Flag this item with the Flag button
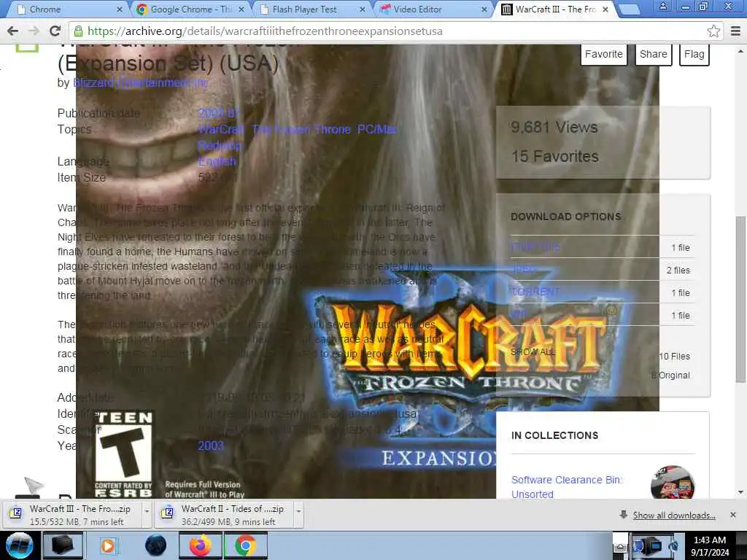Viewport: 747px width, 560px height. (694, 54)
